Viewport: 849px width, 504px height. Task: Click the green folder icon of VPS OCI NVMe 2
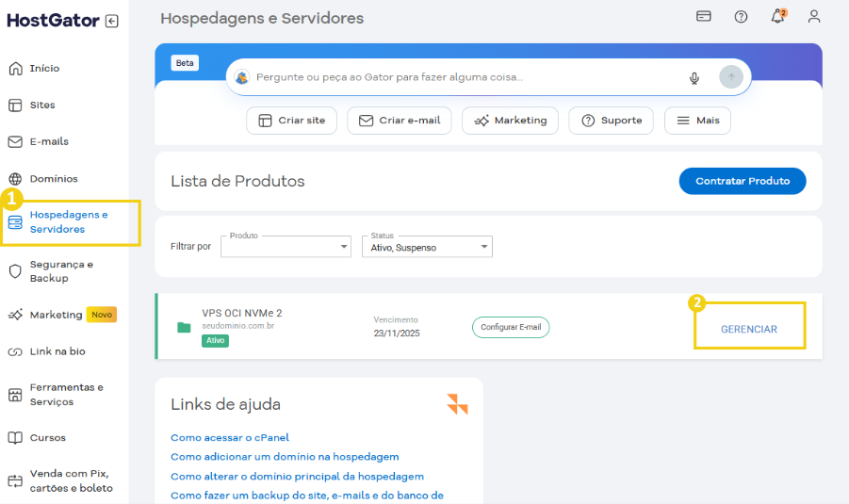(184, 327)
